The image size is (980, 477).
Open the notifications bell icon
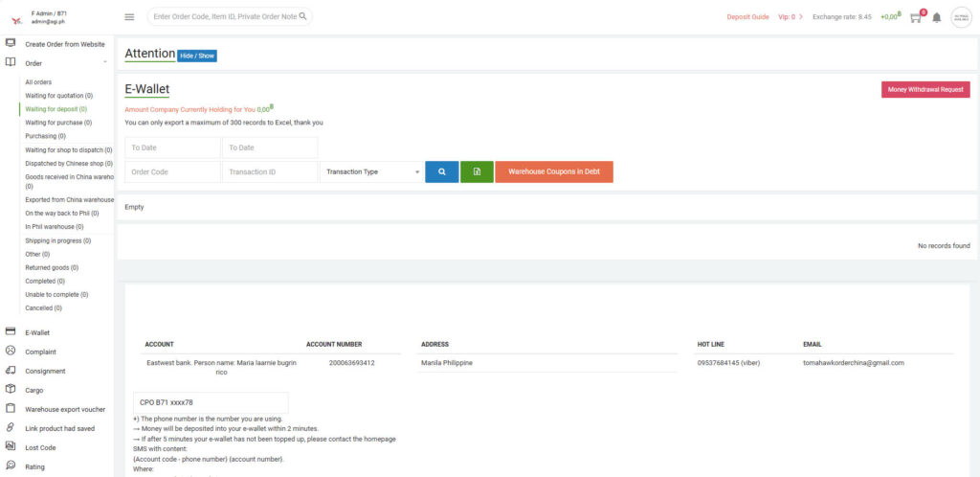click(x=937, y=17)
